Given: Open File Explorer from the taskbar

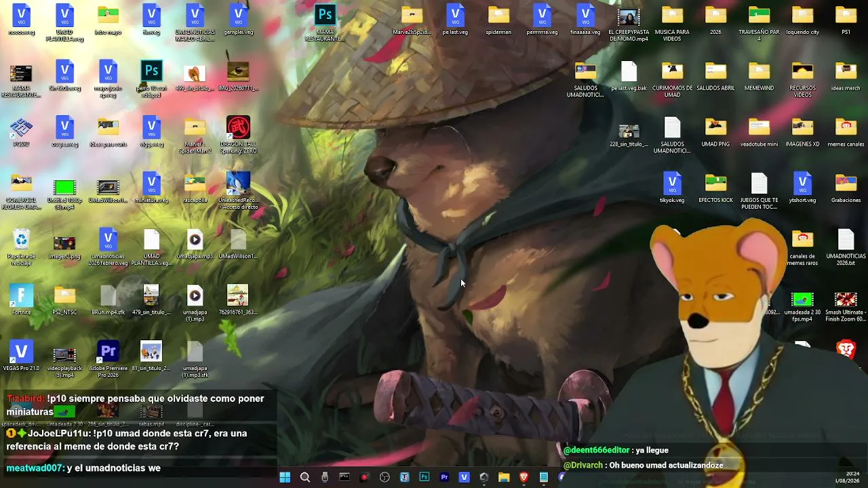Looking at the screenshot, I should [x=504, y=477].
